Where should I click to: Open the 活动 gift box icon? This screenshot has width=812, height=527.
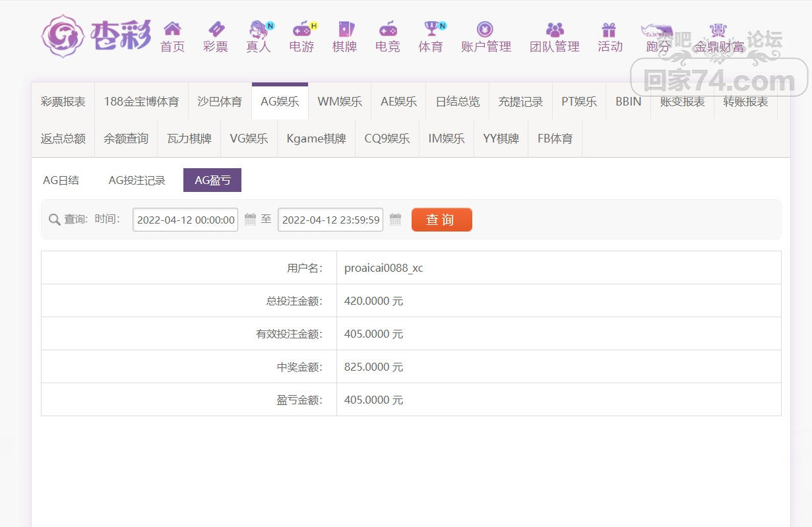point(609,29)
